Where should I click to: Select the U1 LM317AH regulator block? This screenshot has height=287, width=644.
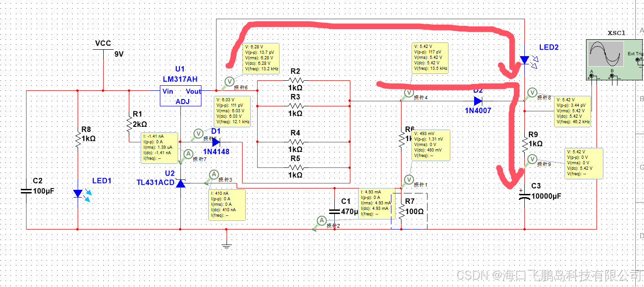tap(180, 95)
